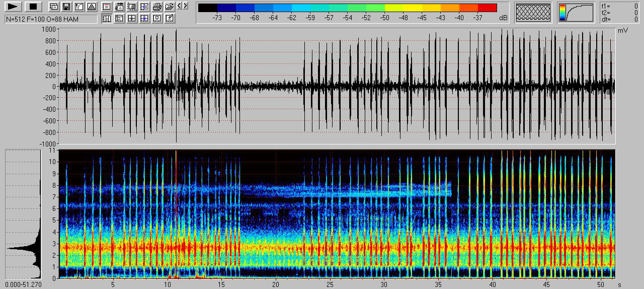Click the icon with blue lines and letter S
The width and height of the screenshot is (644, 289).
pos(144,7)
